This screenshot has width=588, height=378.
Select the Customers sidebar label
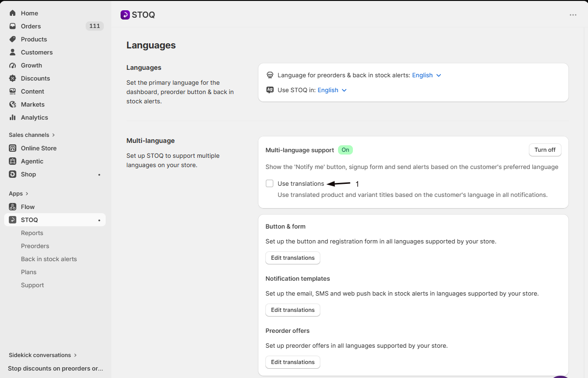[x=37, y=52]
